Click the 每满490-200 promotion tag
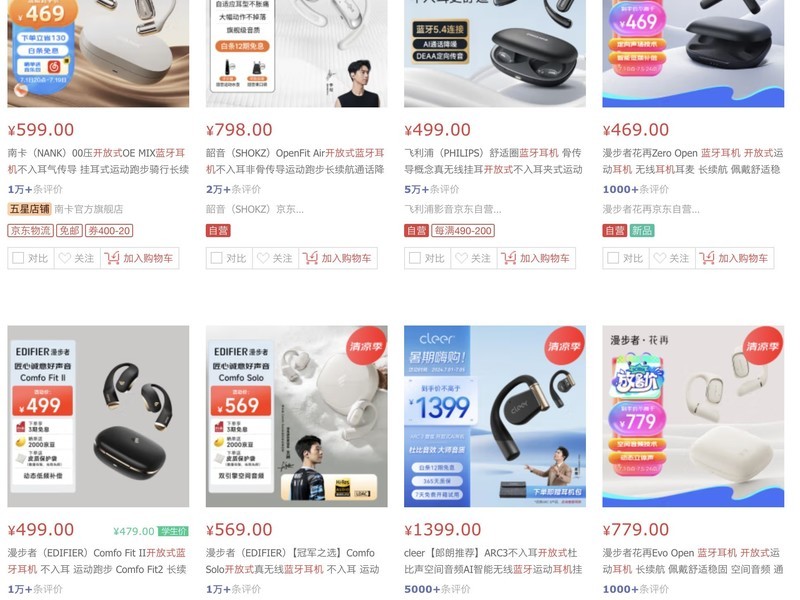 (x=463, y=231)
